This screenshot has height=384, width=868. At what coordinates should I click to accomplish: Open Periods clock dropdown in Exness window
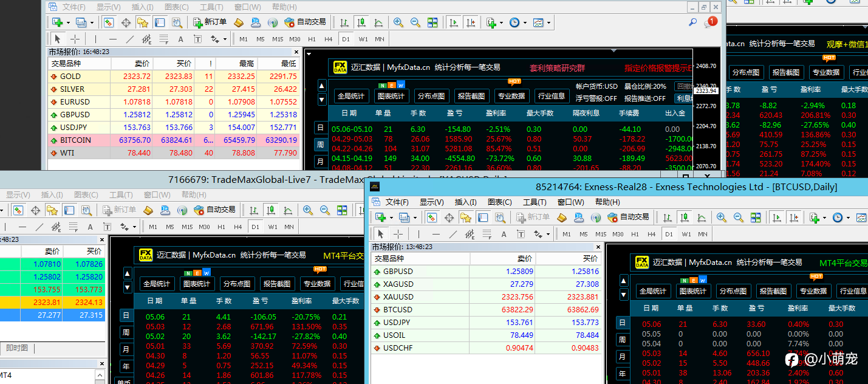click(x=841, y=217)
